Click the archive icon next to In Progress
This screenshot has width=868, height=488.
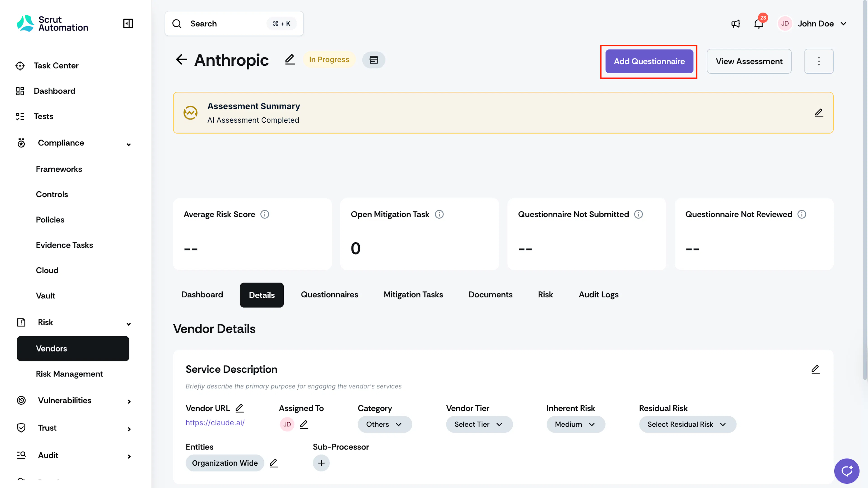pos(374,60)
